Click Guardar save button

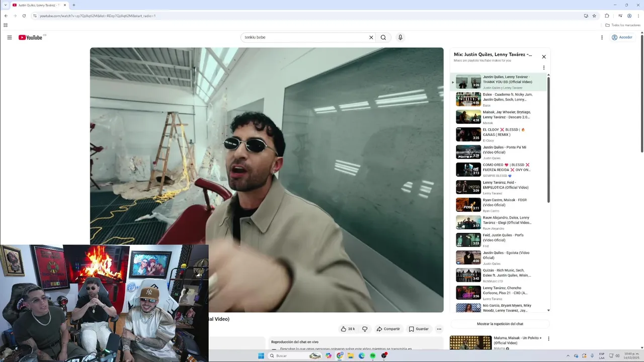pyautogui.click(x=419, y=329)
